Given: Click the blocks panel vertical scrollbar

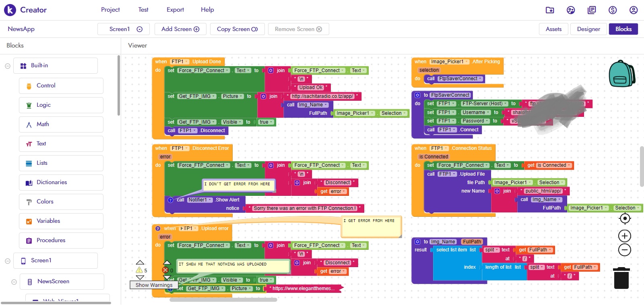Looking at the screenshot, I should pyautogui.click(x=118, y=85).
